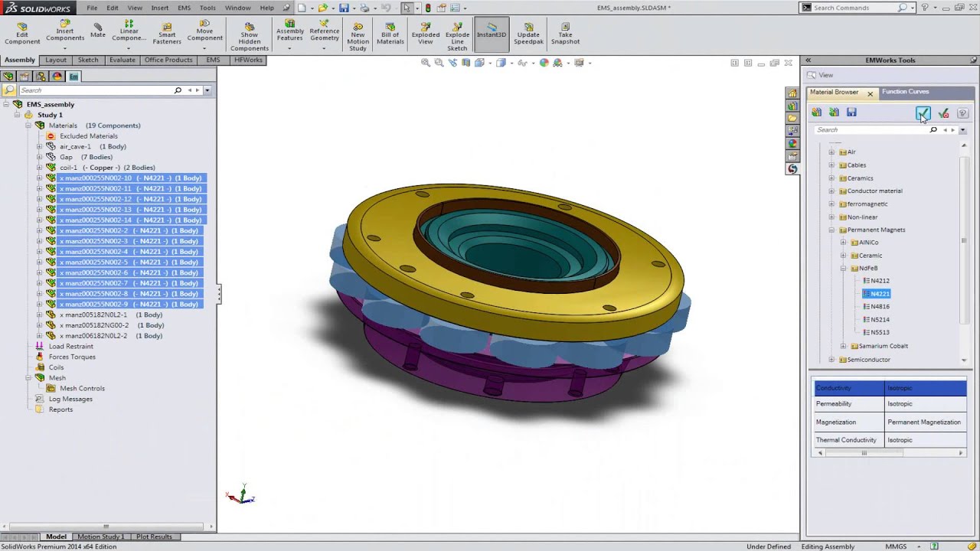Expand the Samarium Cobalt folder
This screenshot has width=980, height=551.
pyautogui.click(x=843, y=346)
